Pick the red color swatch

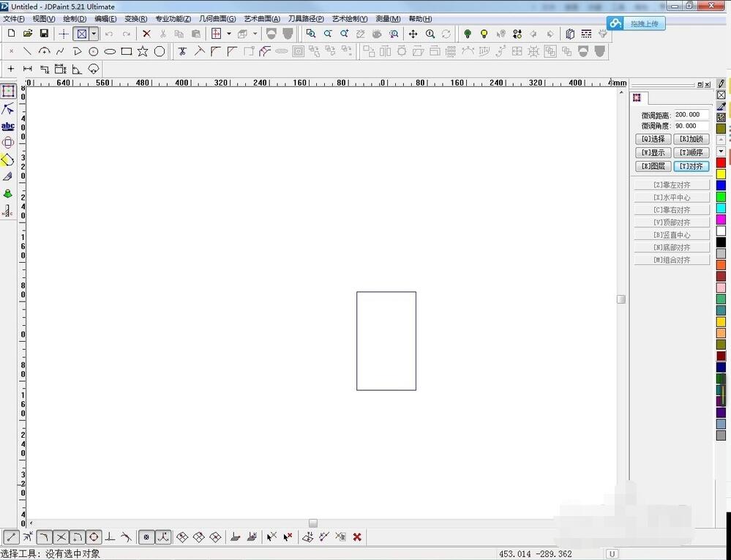[x=721, y=163]
